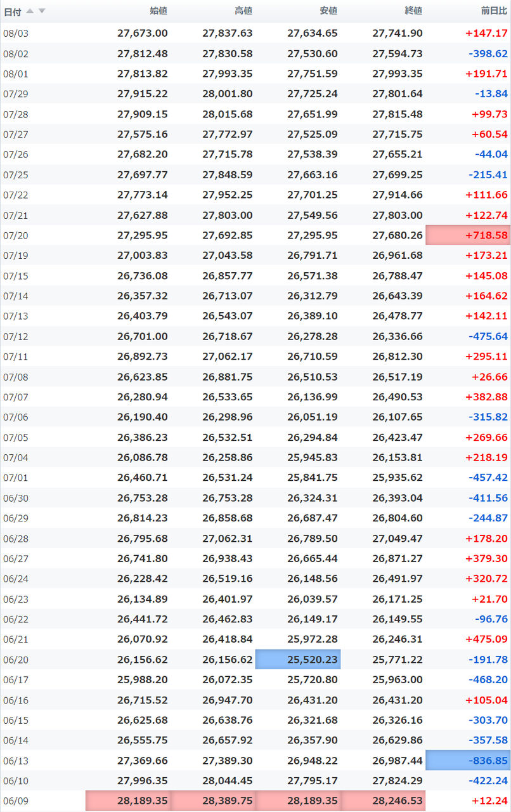511x812 pixels.
Task: Select the blue highlighted -836.85 change
Action: 468,761
